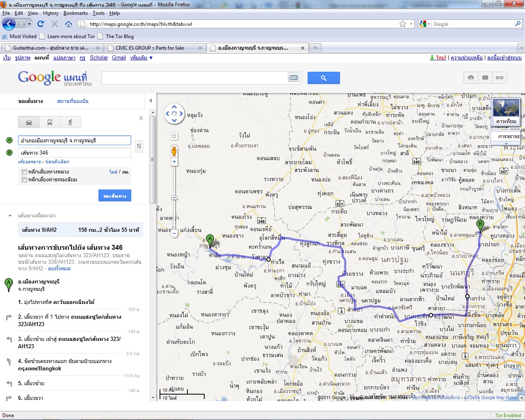525x420 pixels.
Task: Collapse the left side panel arrow
Action: click(151, 100)
